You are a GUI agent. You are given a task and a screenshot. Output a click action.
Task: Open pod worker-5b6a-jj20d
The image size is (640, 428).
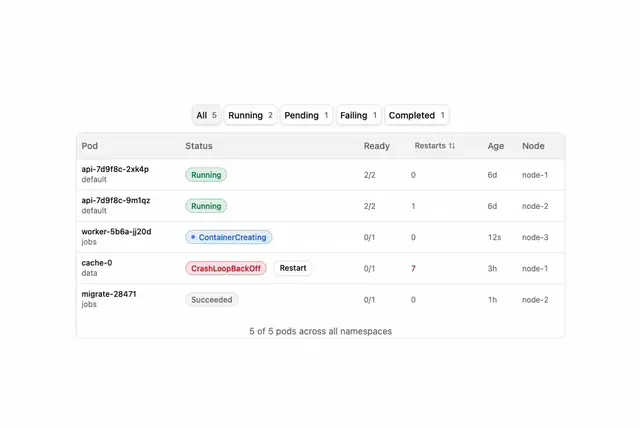pyautogui.click(x=116, y=232)
